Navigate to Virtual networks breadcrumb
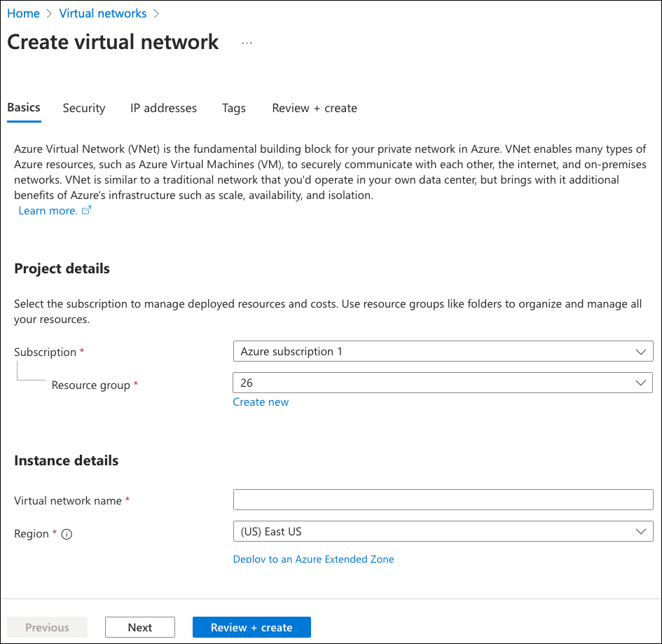 click(x=103, y=13)
